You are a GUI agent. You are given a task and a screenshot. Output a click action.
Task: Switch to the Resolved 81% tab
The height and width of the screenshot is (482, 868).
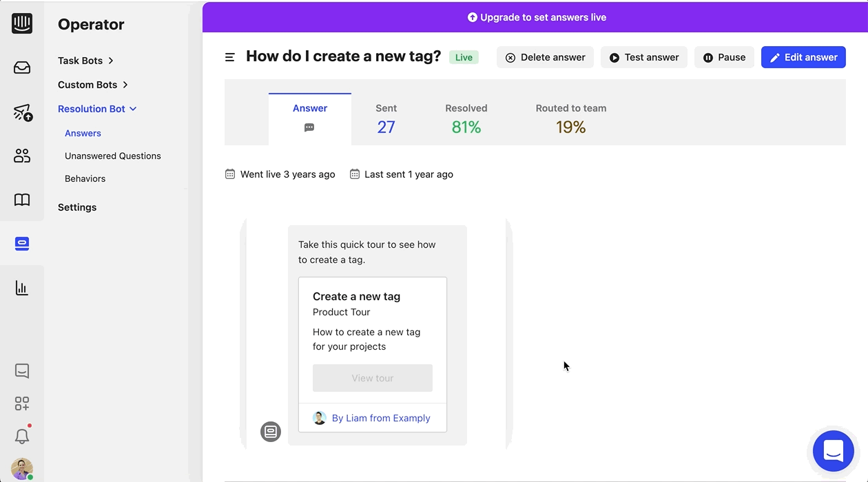(466, 119)
